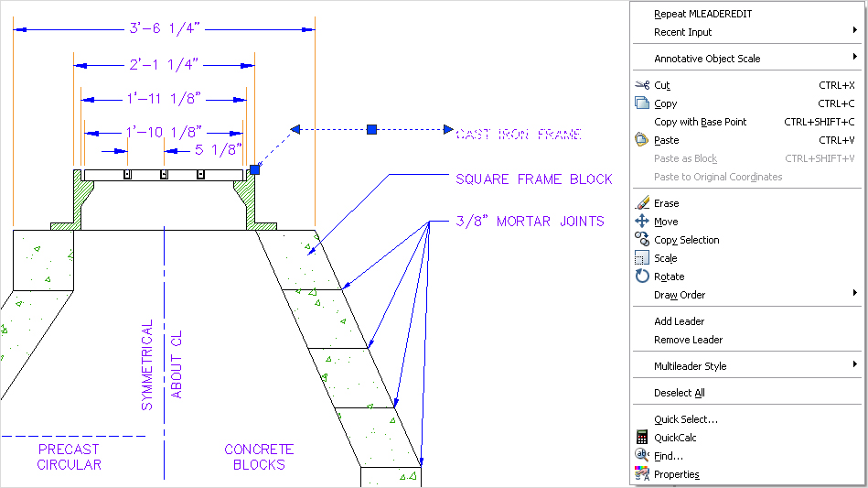Click the Paste clipboard icon
The width and height of the screenshot is (868, 488).
point(642,140)
